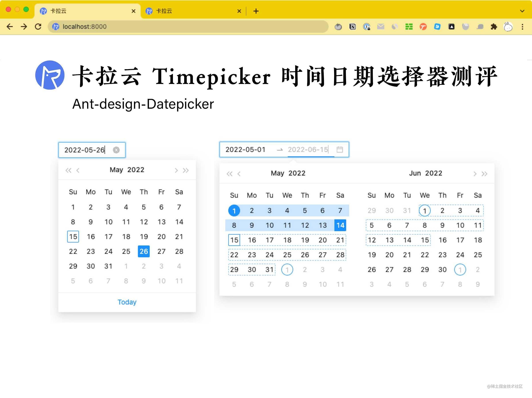
Task: Click the Today link in the calendar footer
Action: 127,302
